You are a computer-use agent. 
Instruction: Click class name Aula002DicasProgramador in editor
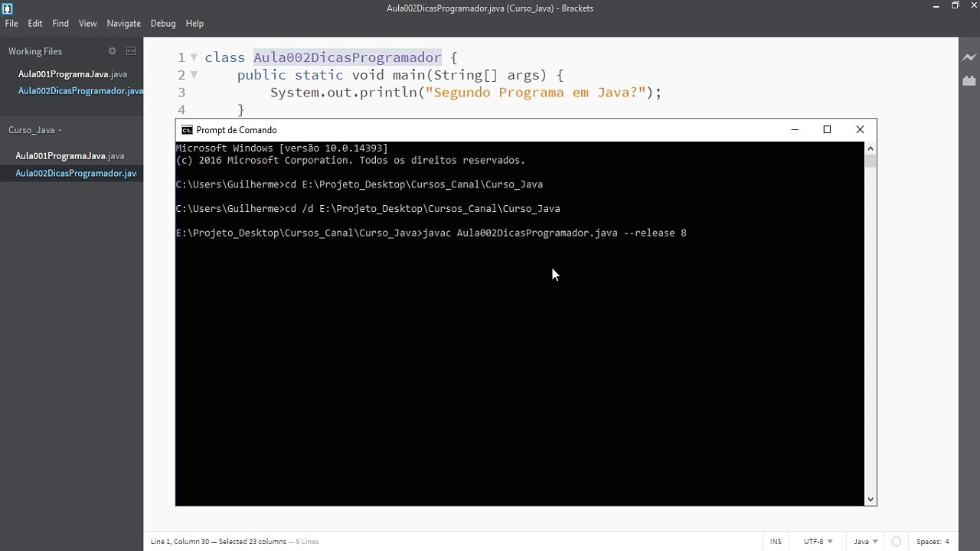[348, 57]
